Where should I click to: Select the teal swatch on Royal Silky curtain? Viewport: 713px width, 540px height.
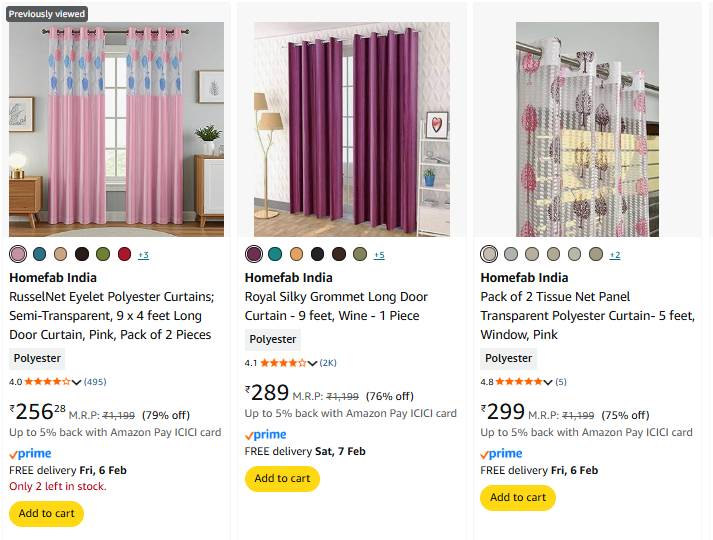pos(275,254)
